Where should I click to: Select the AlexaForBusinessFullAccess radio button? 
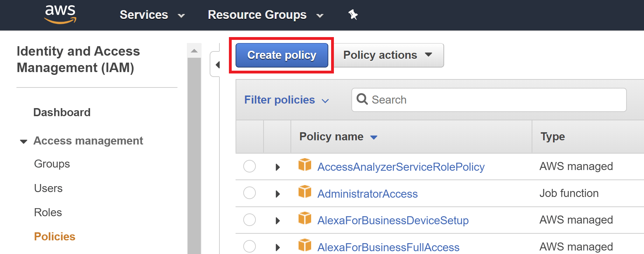(250, 246)
